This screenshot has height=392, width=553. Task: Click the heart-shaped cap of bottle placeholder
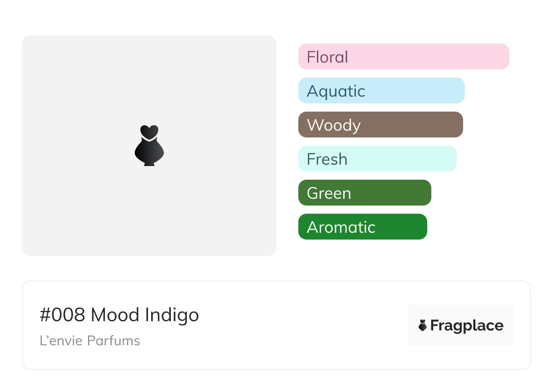pos(149,132)
